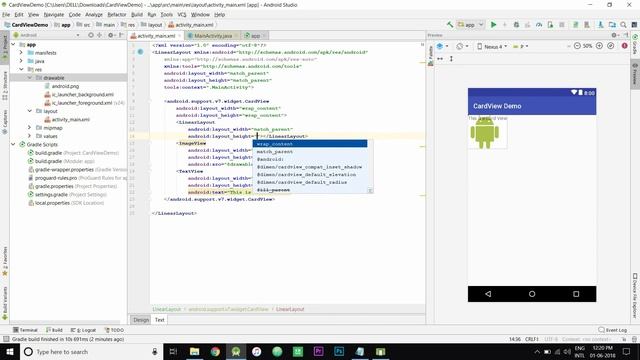Open the Tools menu
This screenshot has height=360, width=640.
[167, 14]
